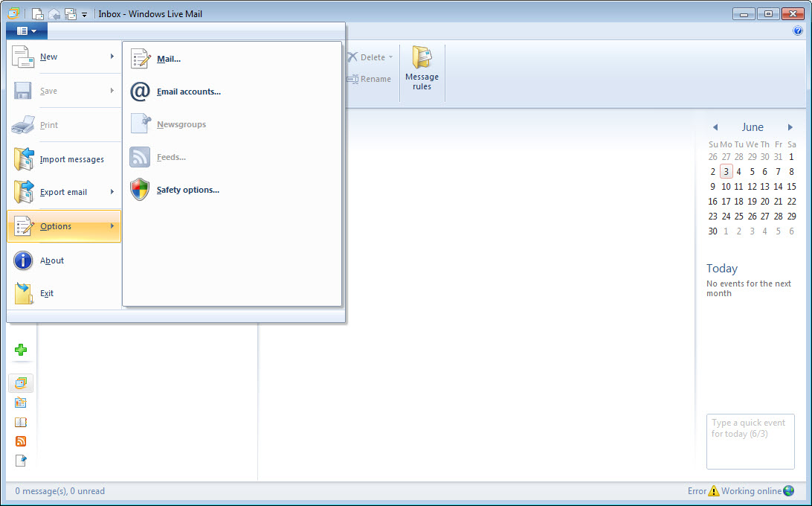Click the Safety options shield icon
This screenshot has height=506, width=812.
point(140,190)
